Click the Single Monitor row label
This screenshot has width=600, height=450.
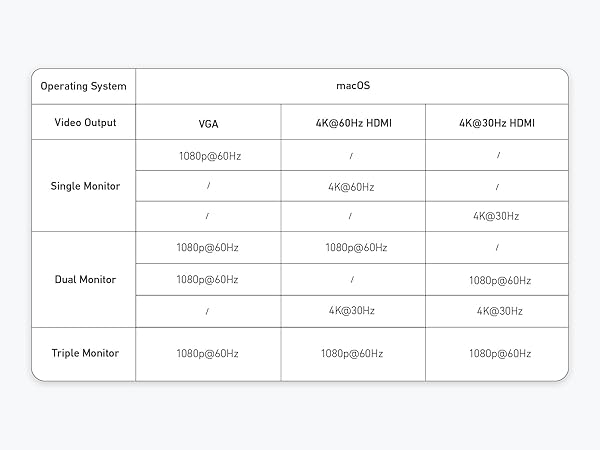(x=83, y=186)
